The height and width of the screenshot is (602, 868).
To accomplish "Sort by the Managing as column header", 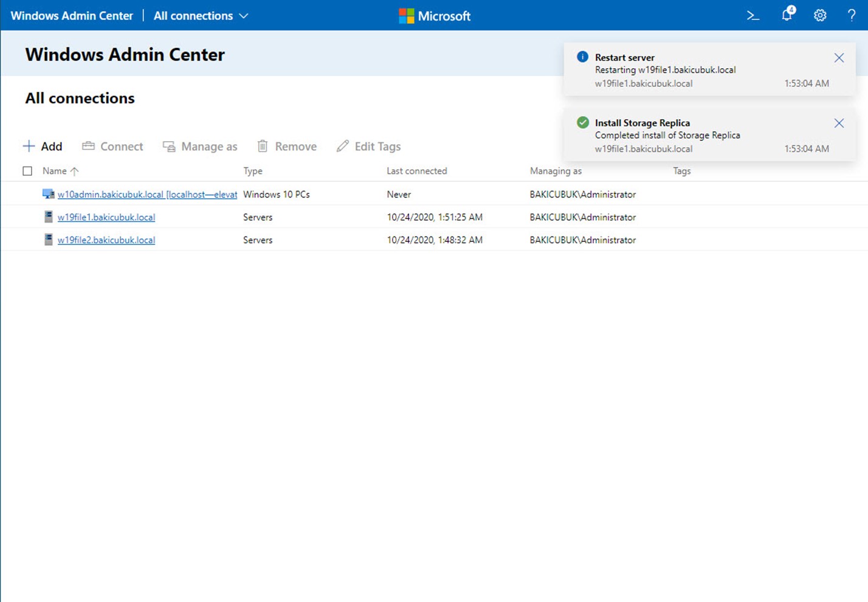I will tap(556, 171).
